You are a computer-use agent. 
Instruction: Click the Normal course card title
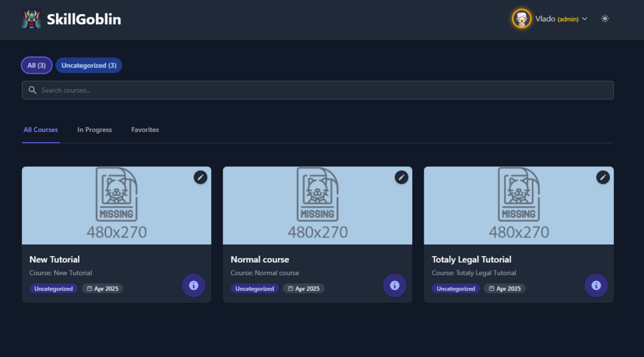tap(260, 260)
